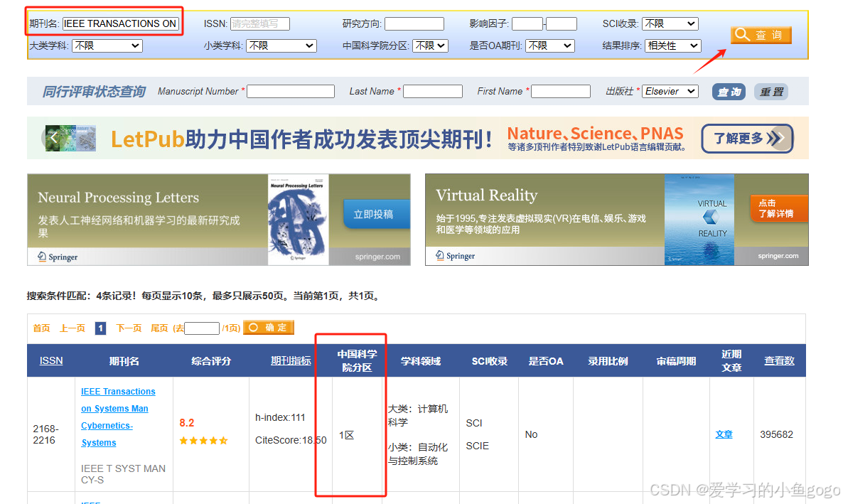Screen dimensions: 843x504
Task: Focus the ISSN input field
Action: click(260, 23)
